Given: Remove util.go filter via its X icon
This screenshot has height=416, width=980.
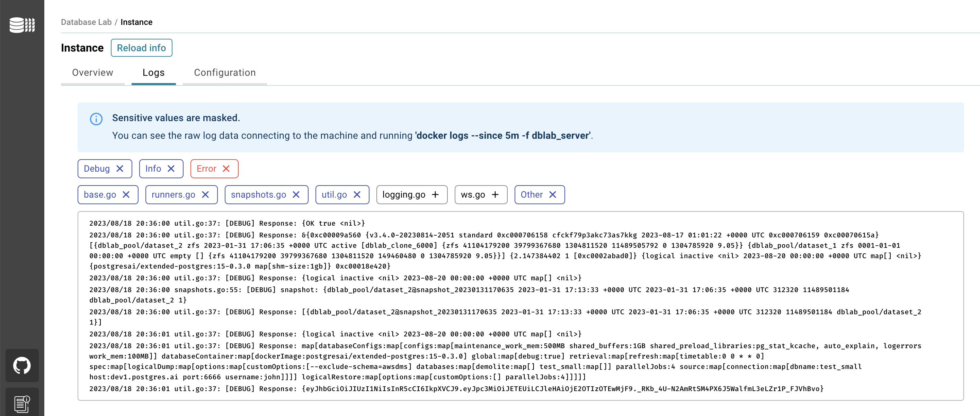Looking at the screenshot, I should (357, 195).
